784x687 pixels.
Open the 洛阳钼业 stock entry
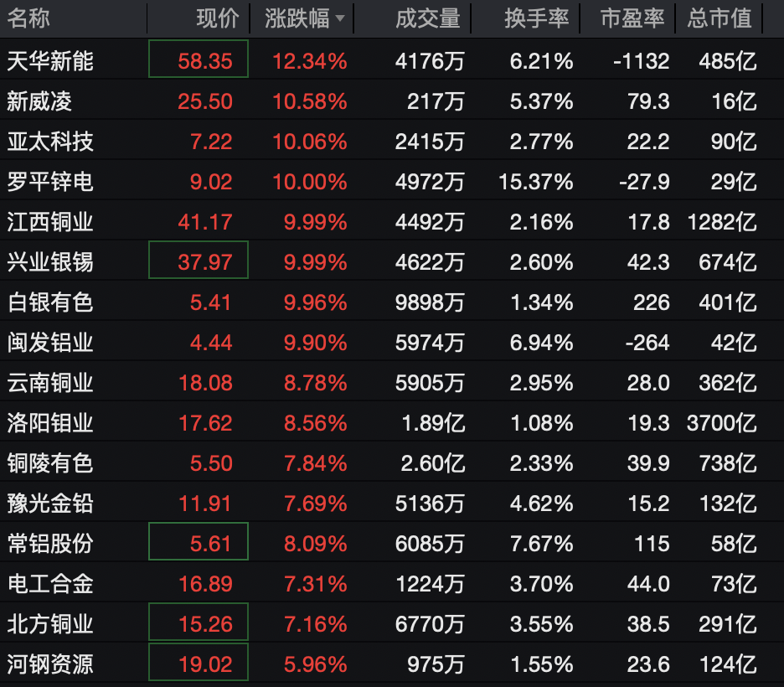coord(50,423)
